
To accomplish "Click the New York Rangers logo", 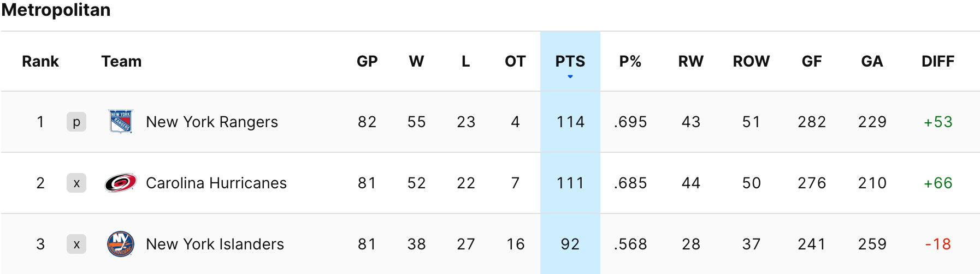I will click(x=121, y=122).
